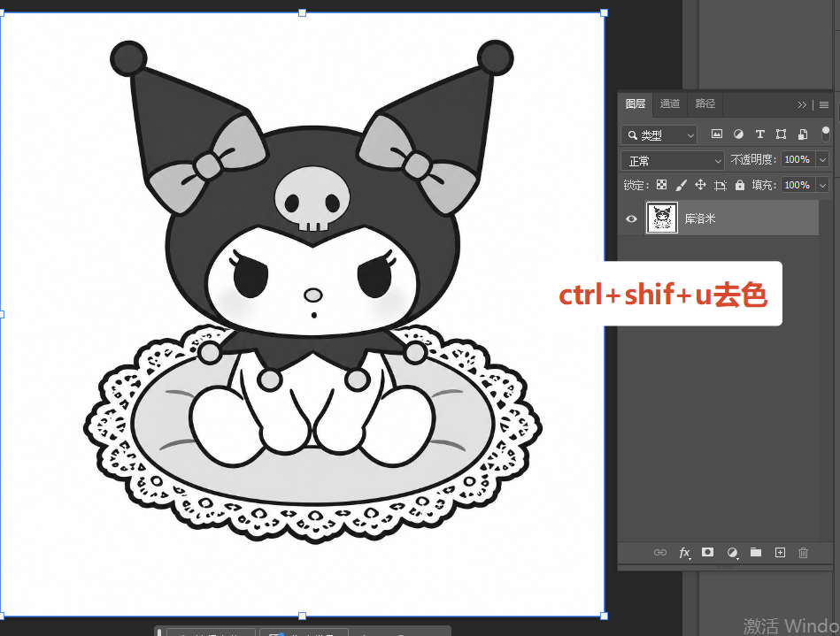Filter for pixel layers icon

pyautogui.click(x=717, y=134)
